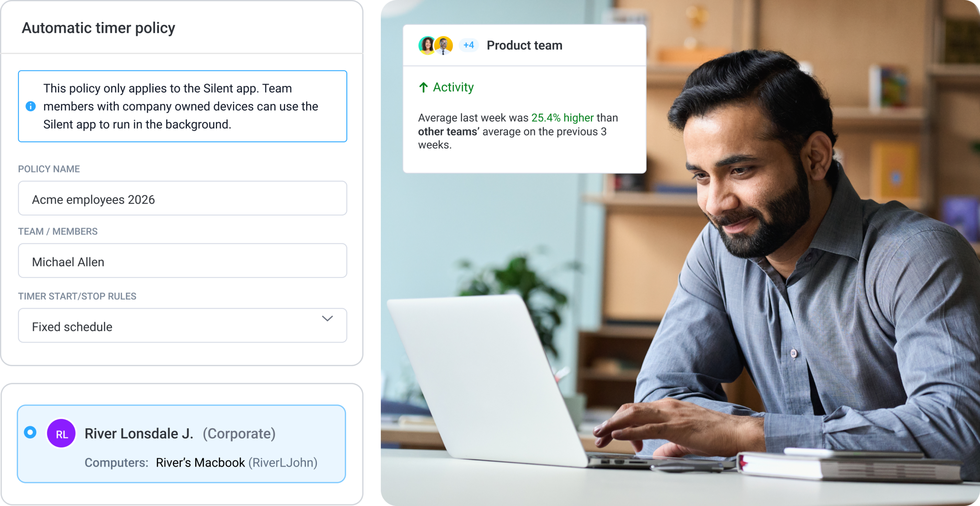Click the first Product team member avatar

427,45
